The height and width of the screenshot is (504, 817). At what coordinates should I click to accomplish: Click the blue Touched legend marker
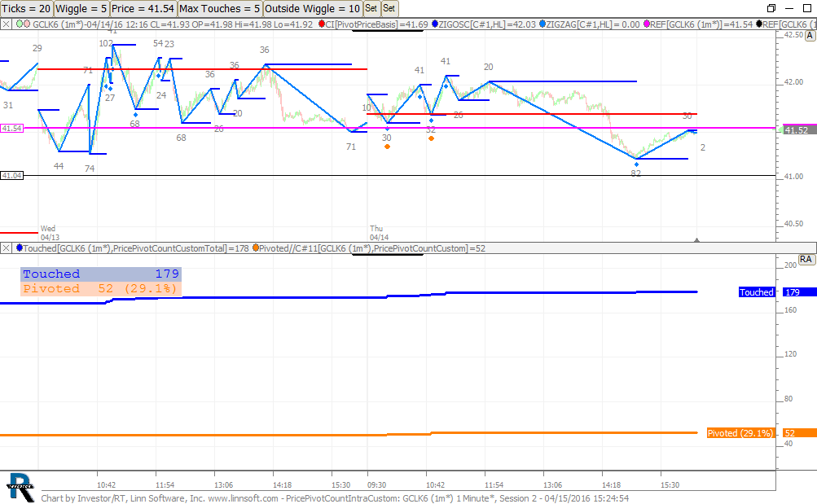pyautogui.click(x=20, y=248)
